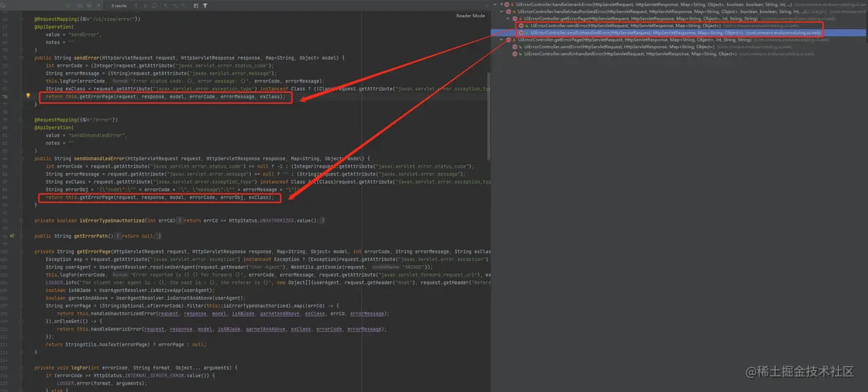The height and width of the screenshot is (392, 868).
Task: Click "UNAUTHORIZED" constant in isErrorTypeUnauthorized
Action: (x=277, y=220)
